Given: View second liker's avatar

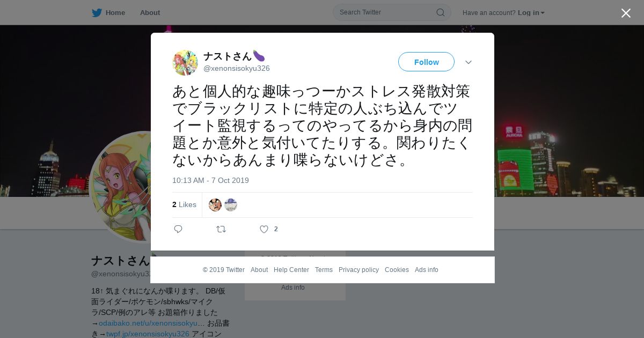Looking at the screenshot, I should [x=231, y=204].
